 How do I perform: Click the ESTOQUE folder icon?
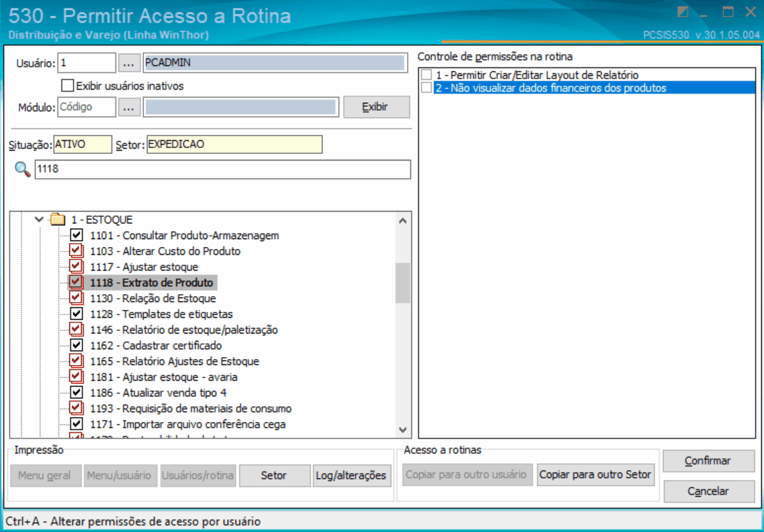[x=58, y=219]
